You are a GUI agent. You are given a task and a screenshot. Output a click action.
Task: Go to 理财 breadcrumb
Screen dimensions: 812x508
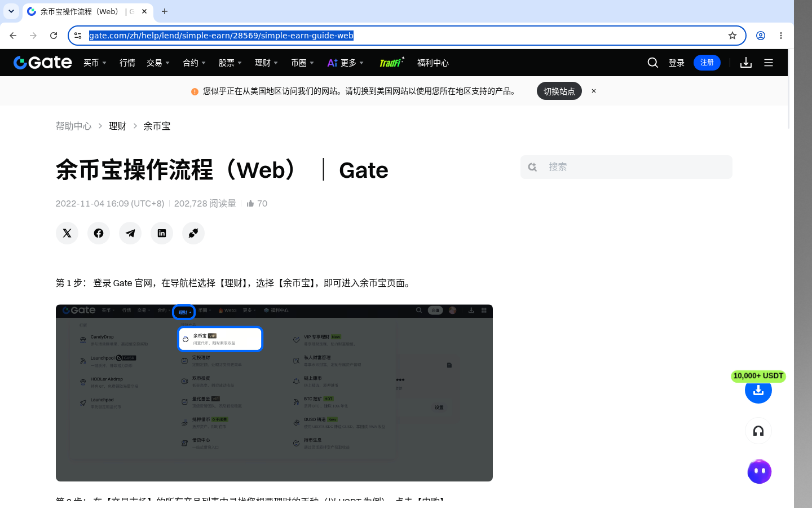point(117,126)
